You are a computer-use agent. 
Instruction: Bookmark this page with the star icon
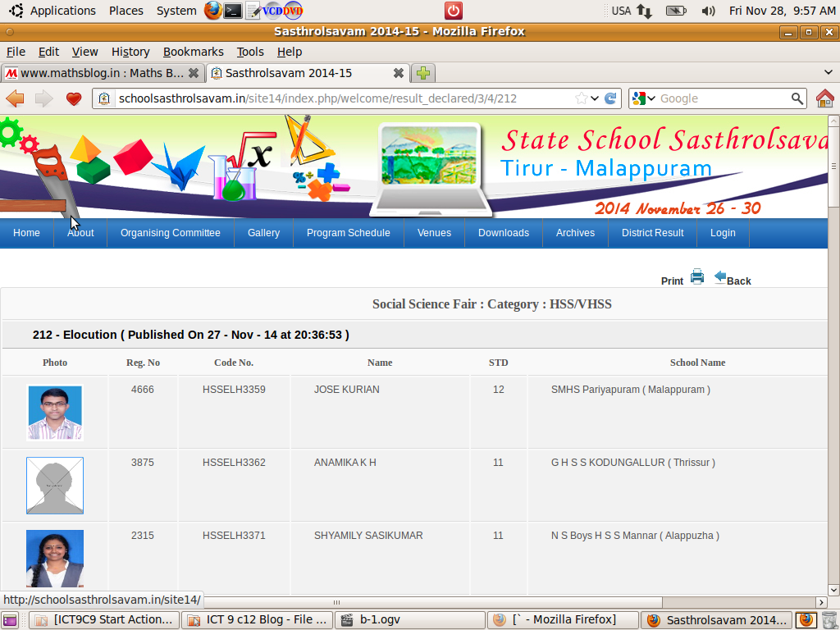[581, 98]
